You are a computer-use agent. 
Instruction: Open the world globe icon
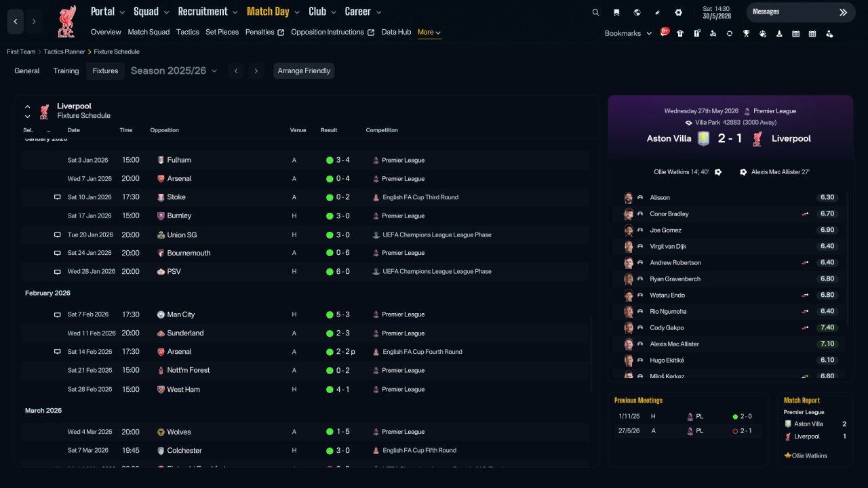coord(637,12)
